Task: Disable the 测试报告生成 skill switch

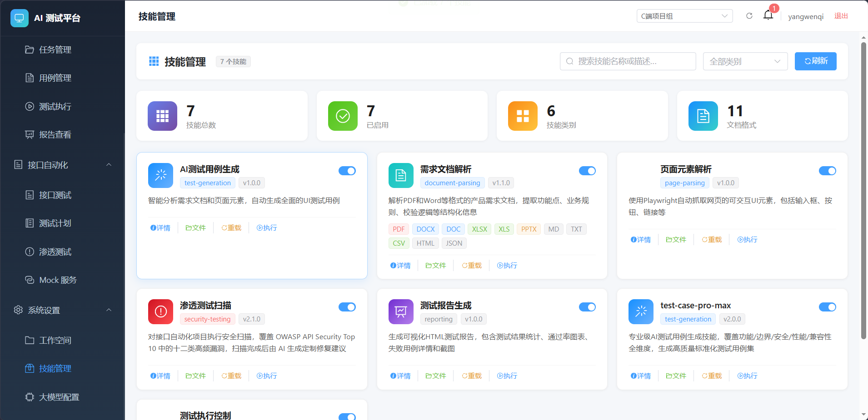Action: [587, 307]
